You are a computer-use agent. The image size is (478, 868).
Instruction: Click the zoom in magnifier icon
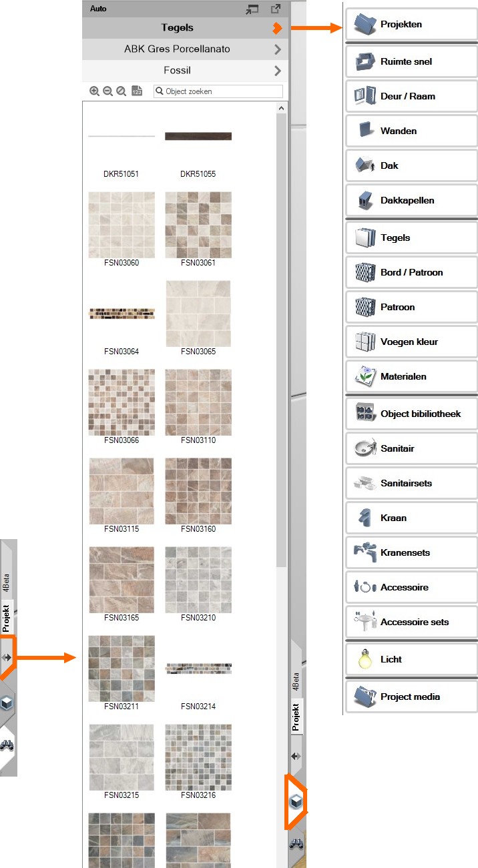click(x=94, y=91)
